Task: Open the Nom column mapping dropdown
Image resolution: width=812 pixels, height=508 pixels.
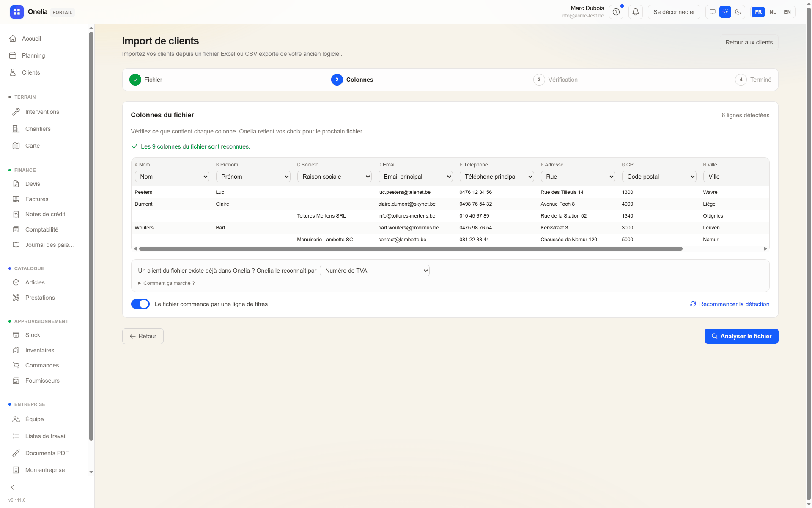Action: click(172, 177)
